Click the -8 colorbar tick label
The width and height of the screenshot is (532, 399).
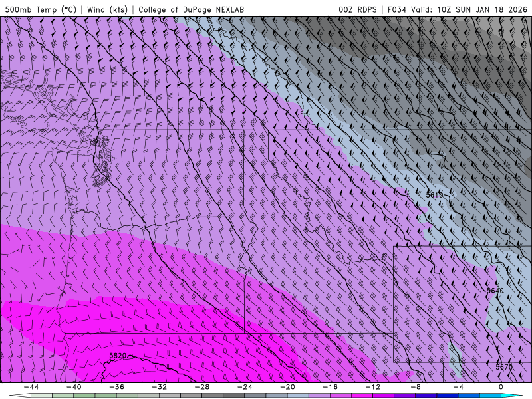click(416, 387)
